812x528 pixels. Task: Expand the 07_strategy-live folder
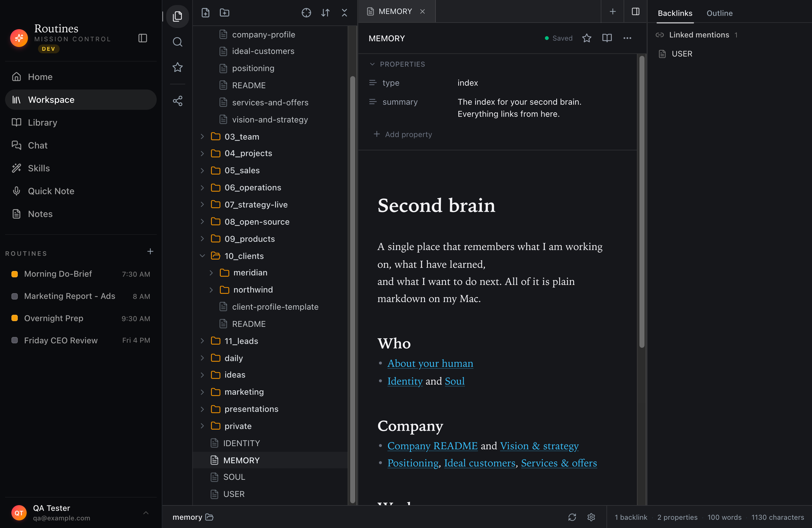pyautogui.click(x=202, y=204)
